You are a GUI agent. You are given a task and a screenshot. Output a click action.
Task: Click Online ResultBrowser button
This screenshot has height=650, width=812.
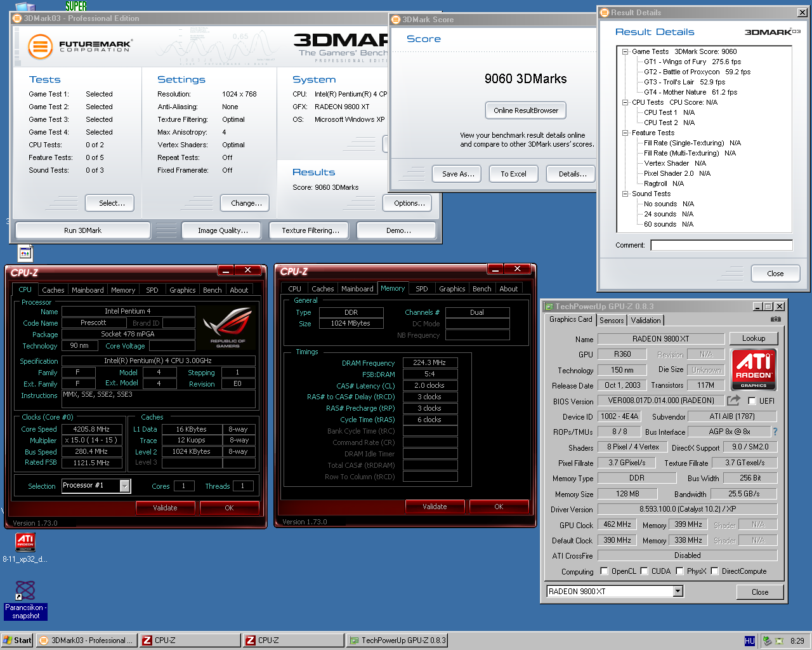point(526,110)
